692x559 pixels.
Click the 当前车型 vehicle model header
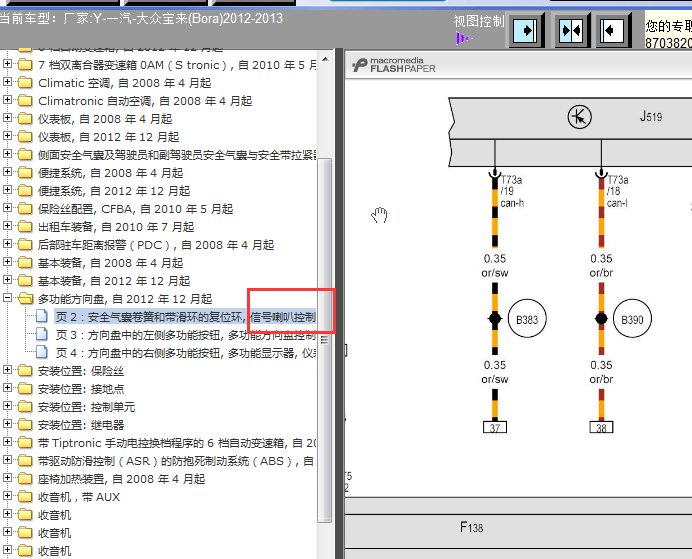point(141,19)
